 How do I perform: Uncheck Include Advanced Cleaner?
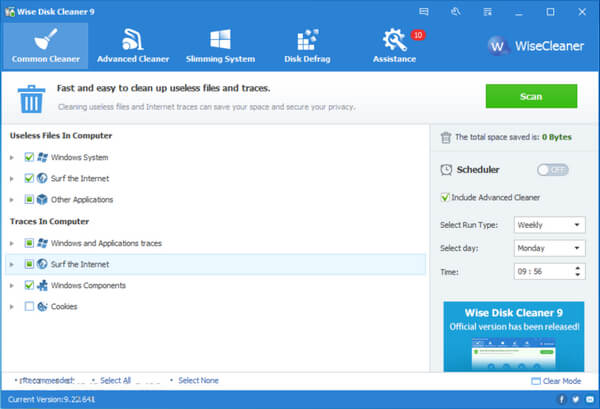pyautogui.click(x=445, y=197)
